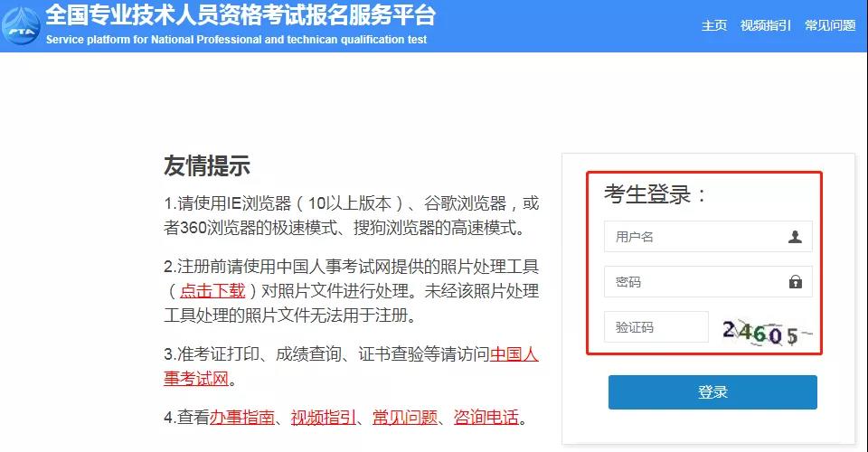Click the blue 登录 login button
Screen dimensions: 868x452
pos(712,392)
